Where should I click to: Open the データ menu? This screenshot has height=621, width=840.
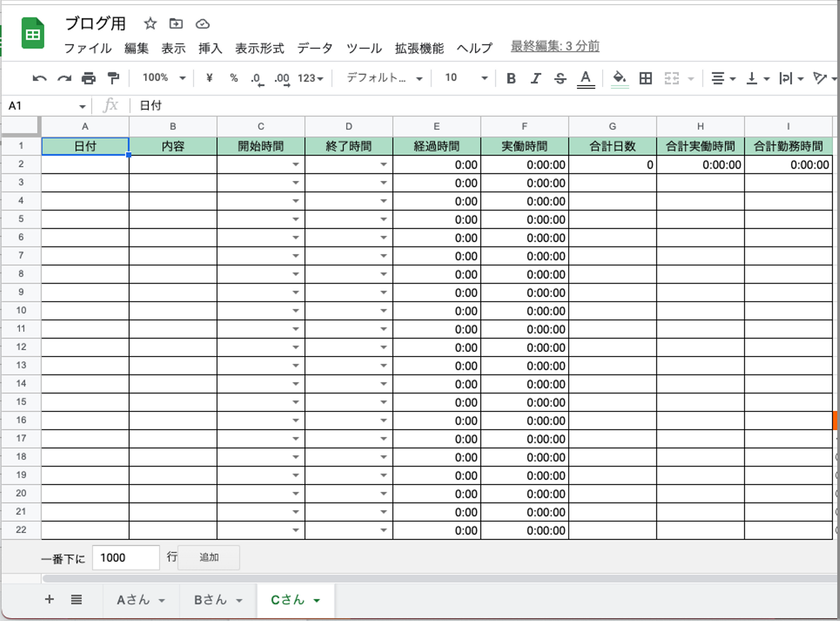coord(315,48)
